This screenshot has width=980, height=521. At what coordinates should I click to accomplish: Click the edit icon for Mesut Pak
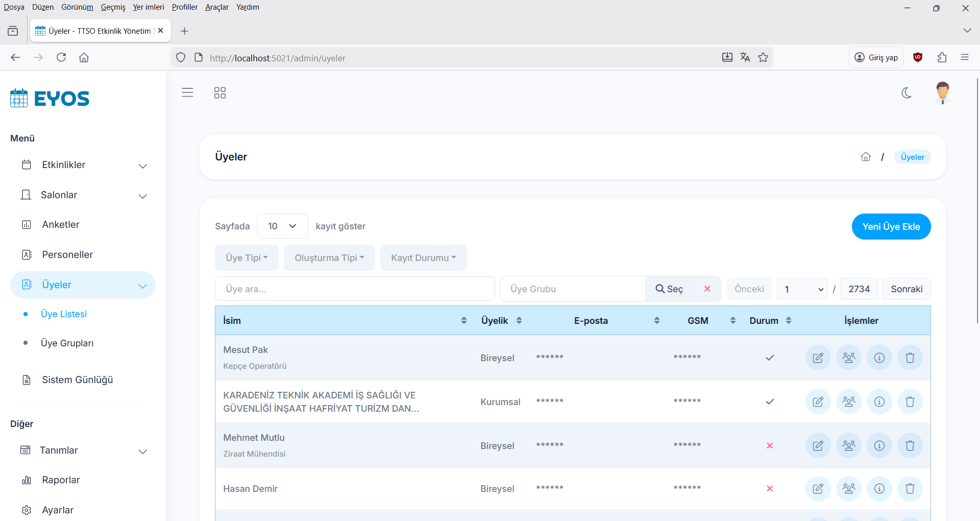click(818, 358)
